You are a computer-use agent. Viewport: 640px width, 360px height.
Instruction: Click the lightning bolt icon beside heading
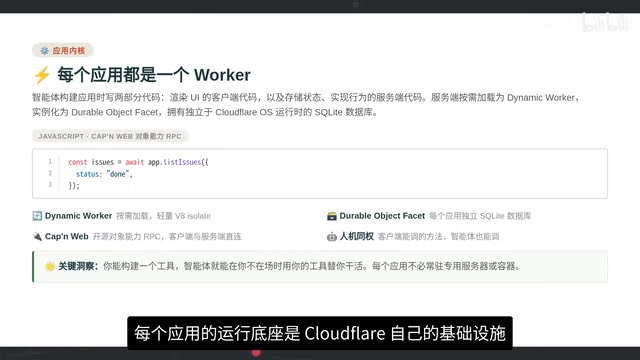[x=42, y=75]
